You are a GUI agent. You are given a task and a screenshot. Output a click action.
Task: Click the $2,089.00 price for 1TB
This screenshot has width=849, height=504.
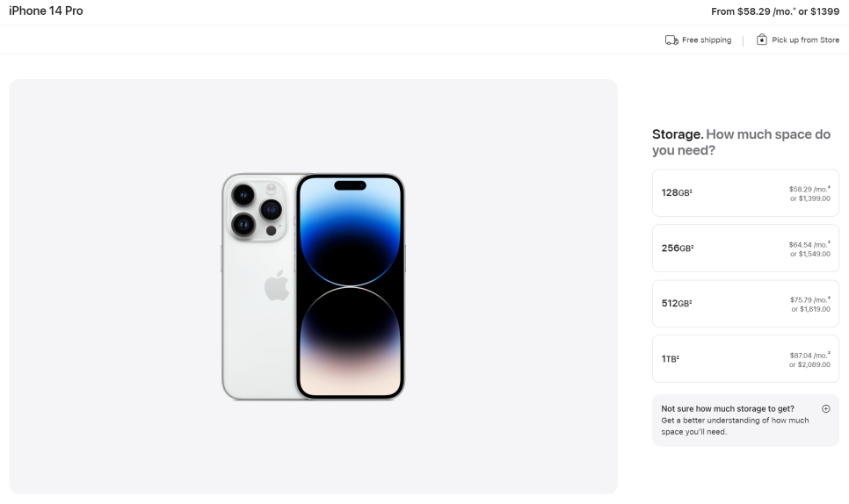(814, 364)
